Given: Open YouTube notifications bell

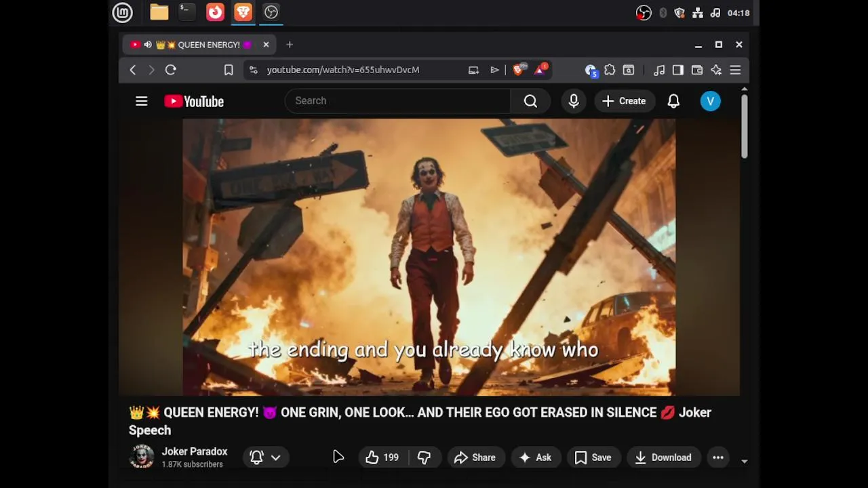Looking at the screenshot, I should tap(673, 101).
